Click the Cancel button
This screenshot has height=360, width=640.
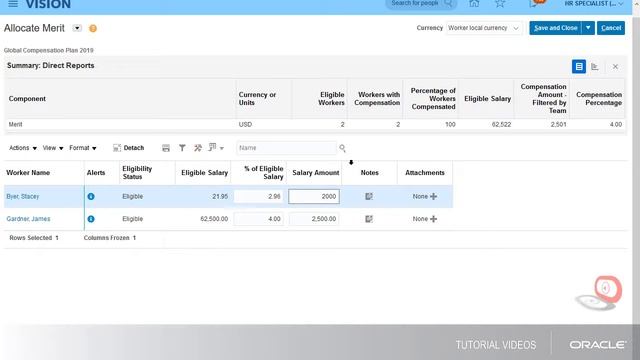coord(611,28)
